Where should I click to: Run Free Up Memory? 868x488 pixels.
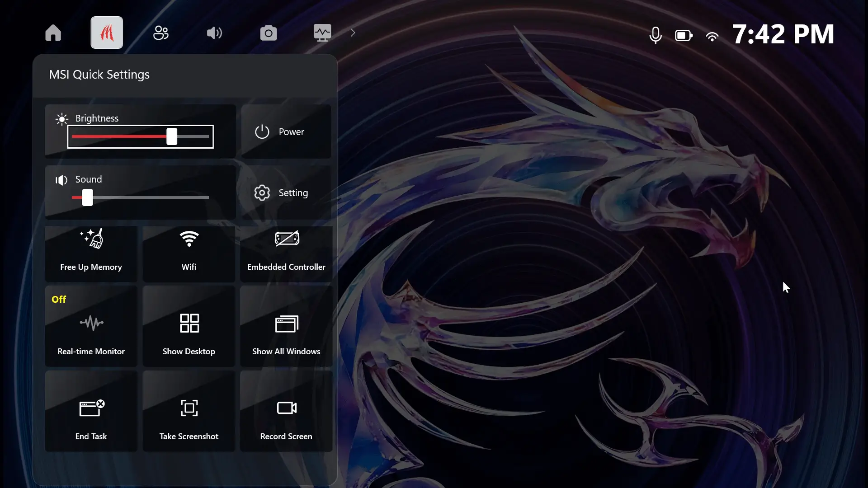pos(91,253)
